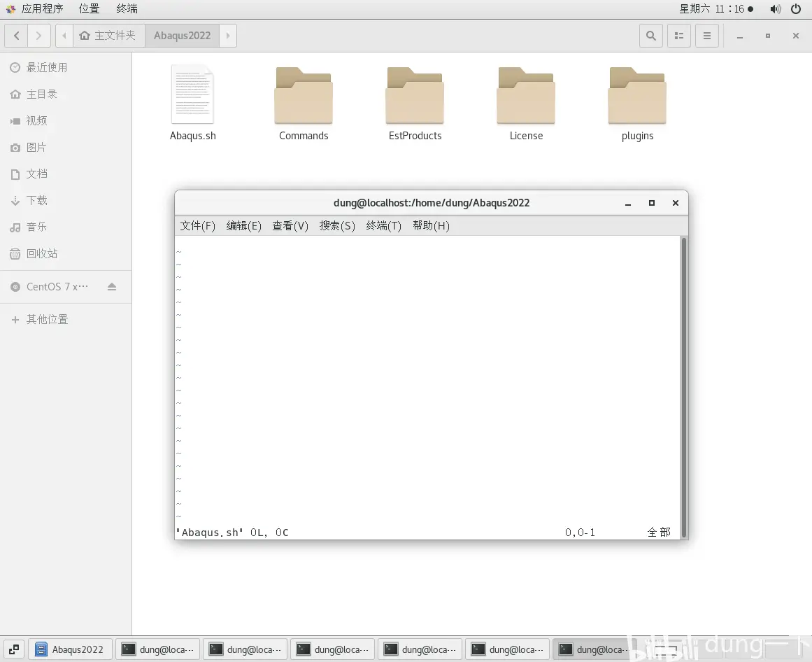812x662 pixels.
Task: Expand the chevron right of the Abaqus2022 breadcrumb
Action: [227, 35]
